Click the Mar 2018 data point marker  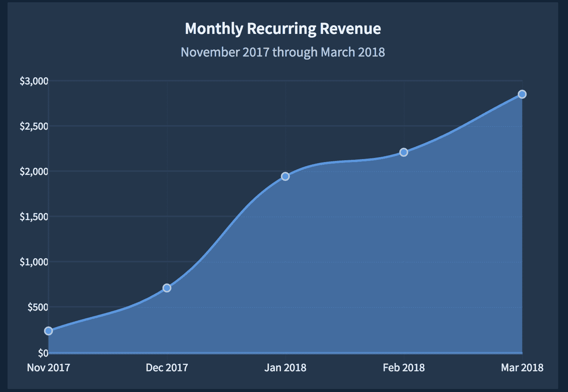point(522,94)
